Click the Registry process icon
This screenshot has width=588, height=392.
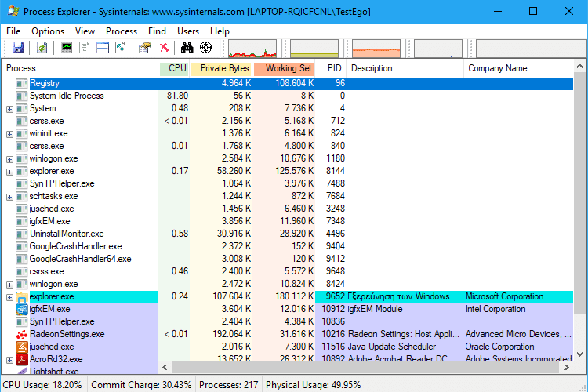[x=22, y=83]
